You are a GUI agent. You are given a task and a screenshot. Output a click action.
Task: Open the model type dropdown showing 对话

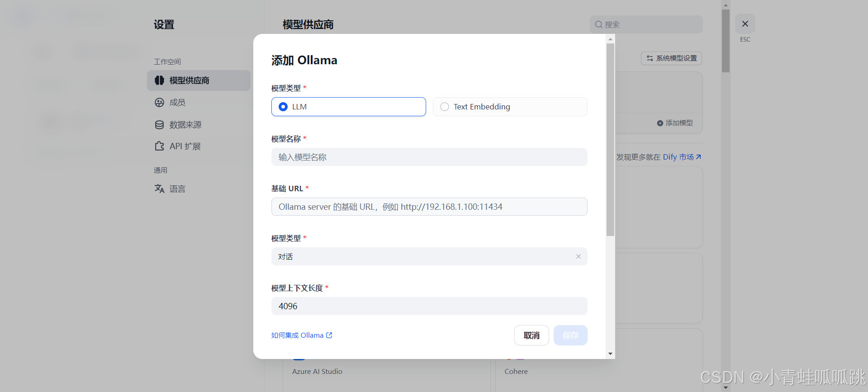pos(429,256)
